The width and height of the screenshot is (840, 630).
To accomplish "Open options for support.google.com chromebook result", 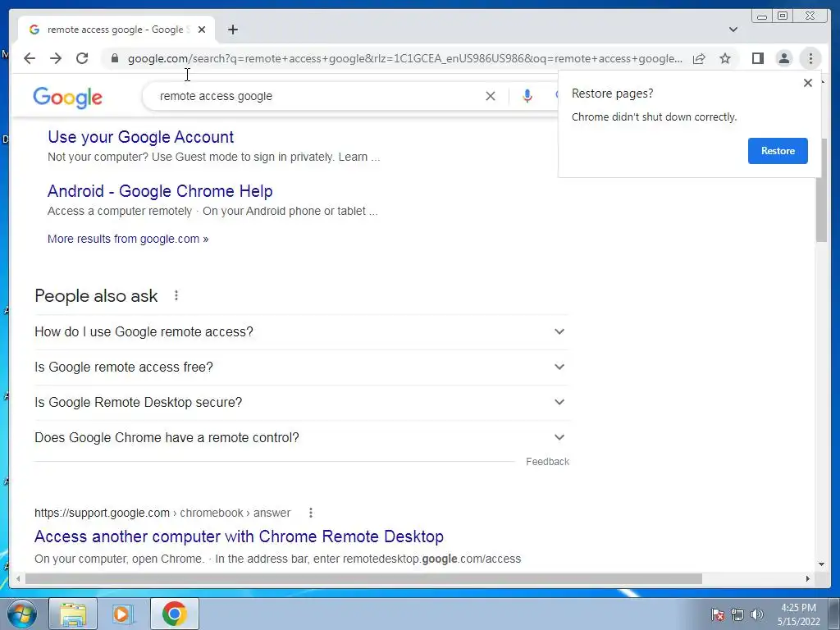I will 311,513.
